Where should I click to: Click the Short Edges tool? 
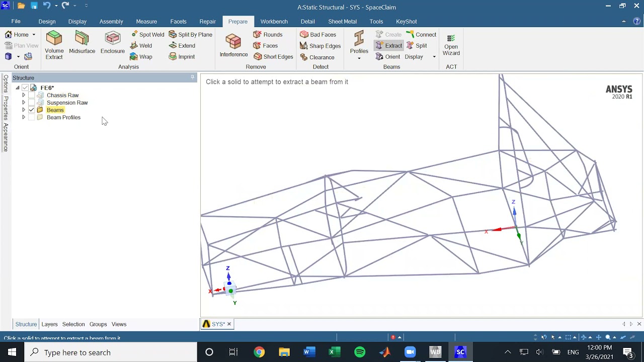click(x=273, y=57)
